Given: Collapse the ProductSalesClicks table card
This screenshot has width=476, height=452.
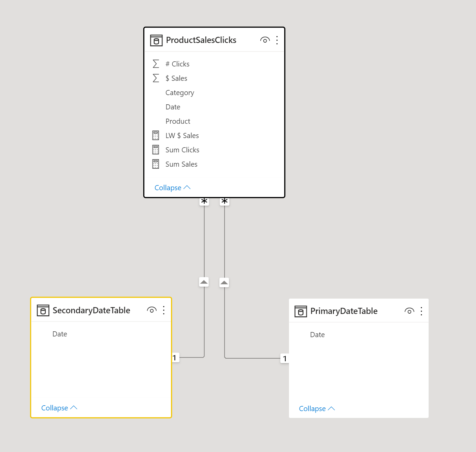Looking at the screenshot, I should [x=172, y=188].
